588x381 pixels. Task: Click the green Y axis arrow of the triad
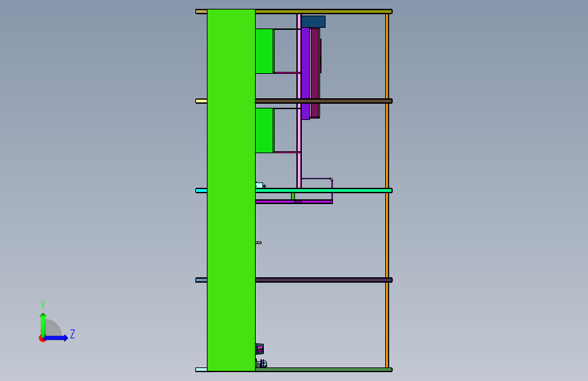43,324
